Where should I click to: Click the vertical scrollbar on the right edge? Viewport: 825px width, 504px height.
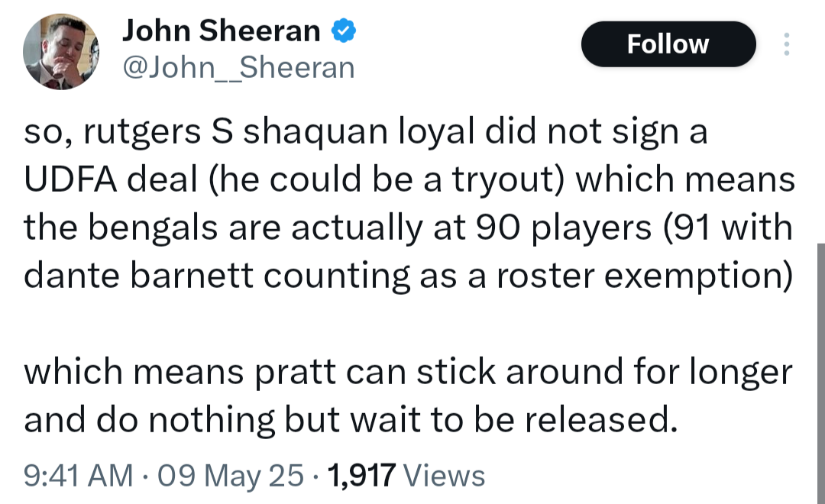pos(820,373)
